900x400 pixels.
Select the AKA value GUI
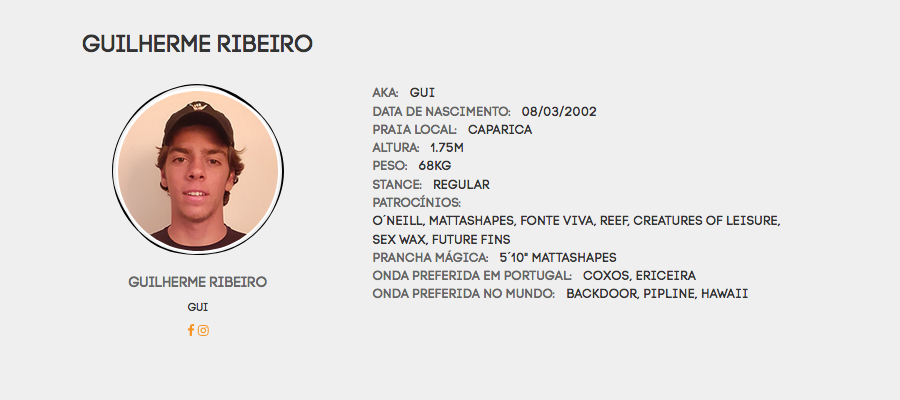click(422, 92)
